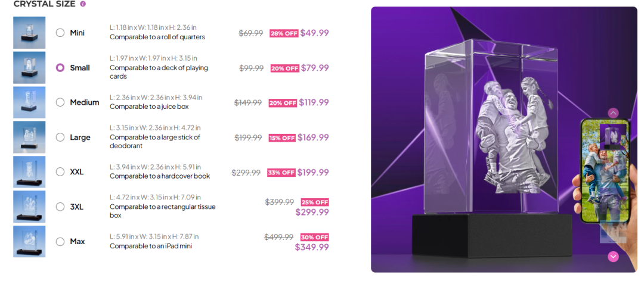Open the Mini crystal thumbnail image
The width and height of the screenshot is (644, 281).
tap(29, 33)
